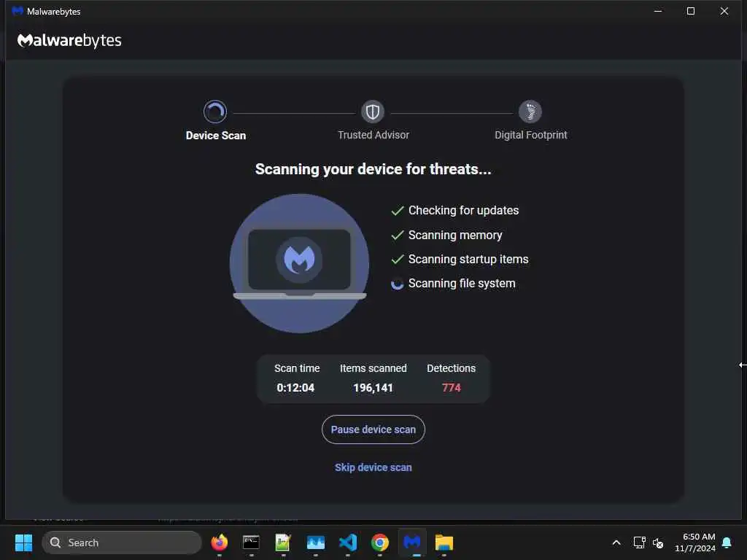Click the Items scanned label
Screen dimensions: 747x560
(x=373, y=368)
